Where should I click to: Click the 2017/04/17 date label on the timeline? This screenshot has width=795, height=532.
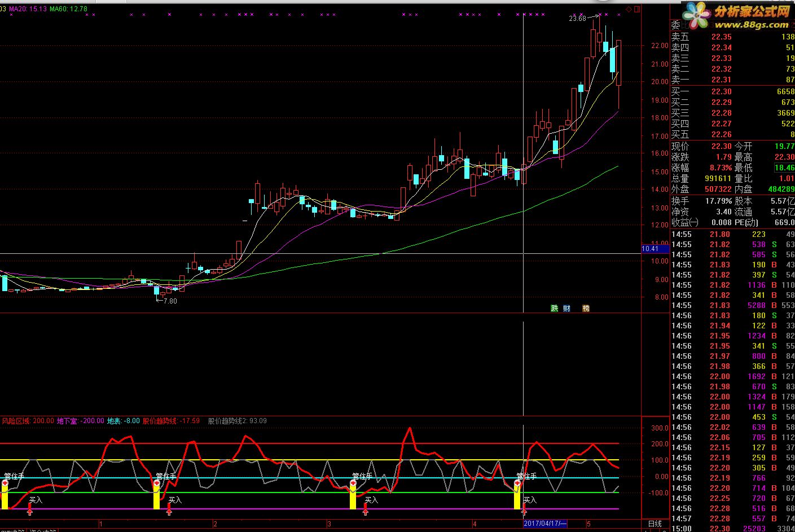click(546, 524)
